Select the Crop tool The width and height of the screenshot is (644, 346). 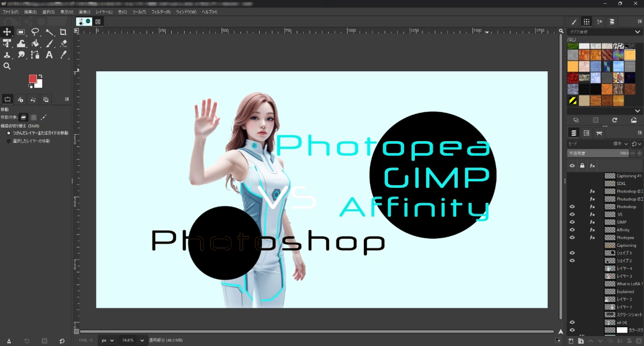tap(63, 32)
